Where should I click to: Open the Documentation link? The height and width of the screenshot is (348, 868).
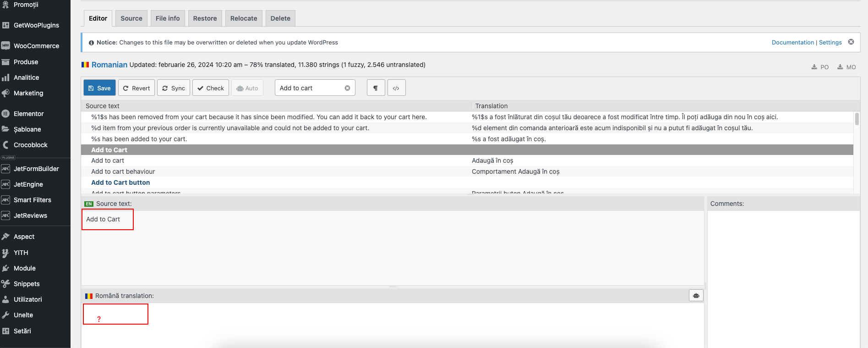(793, 42)
